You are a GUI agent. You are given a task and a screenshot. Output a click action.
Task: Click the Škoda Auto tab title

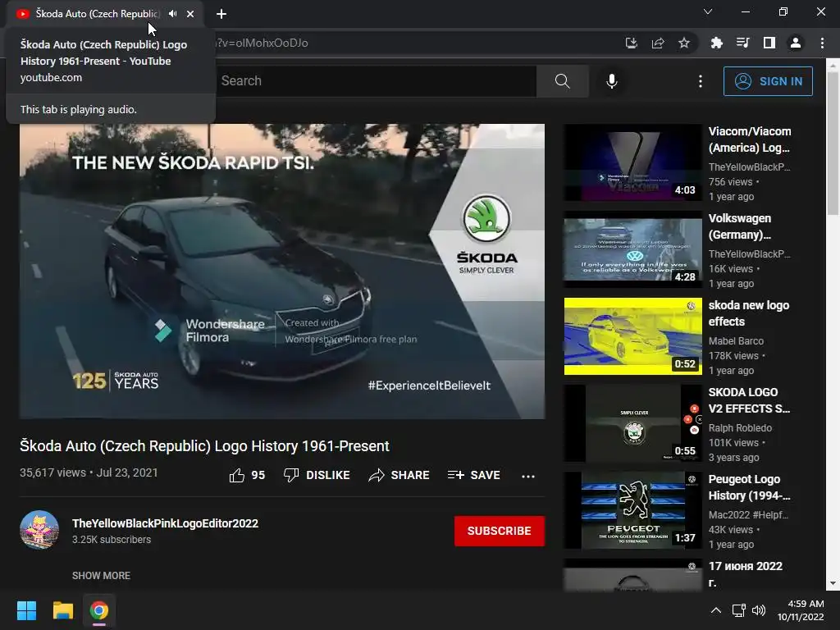[98, 14]
